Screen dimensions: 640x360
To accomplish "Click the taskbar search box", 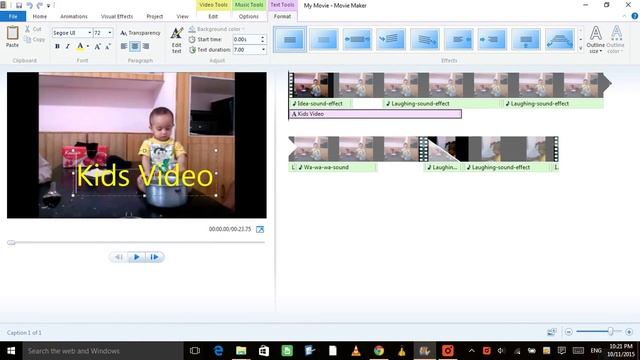I will pos(103,351).
